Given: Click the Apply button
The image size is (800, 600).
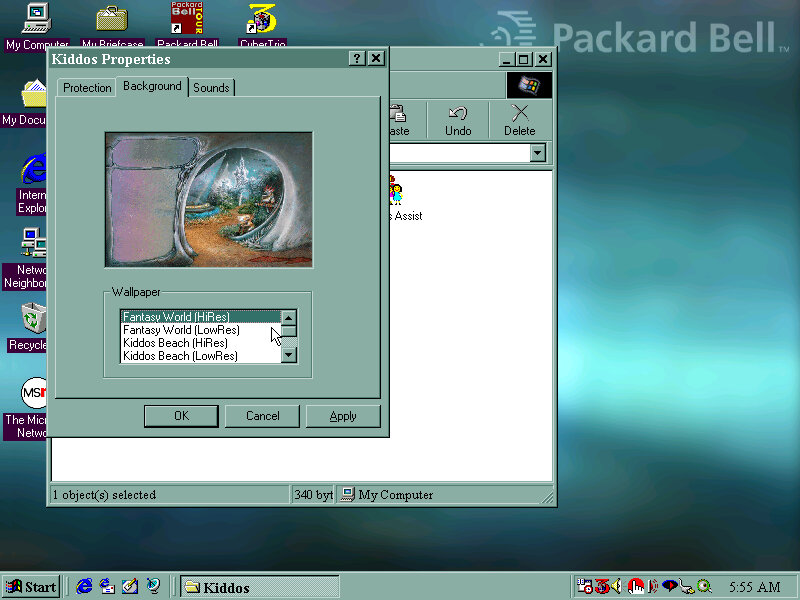Looking at the screenshot, I should [343, 416].
